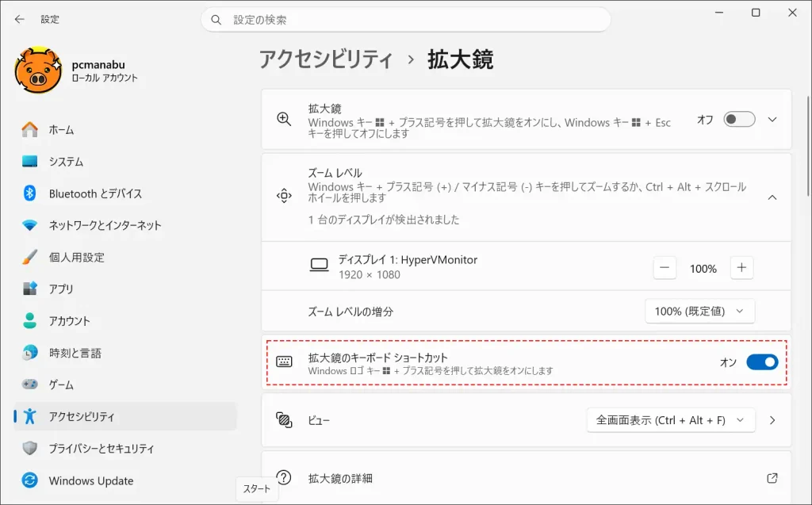Expand the 拡大鏡 section chevron
This screenshot has height=505, width=812.
(772, 120)
